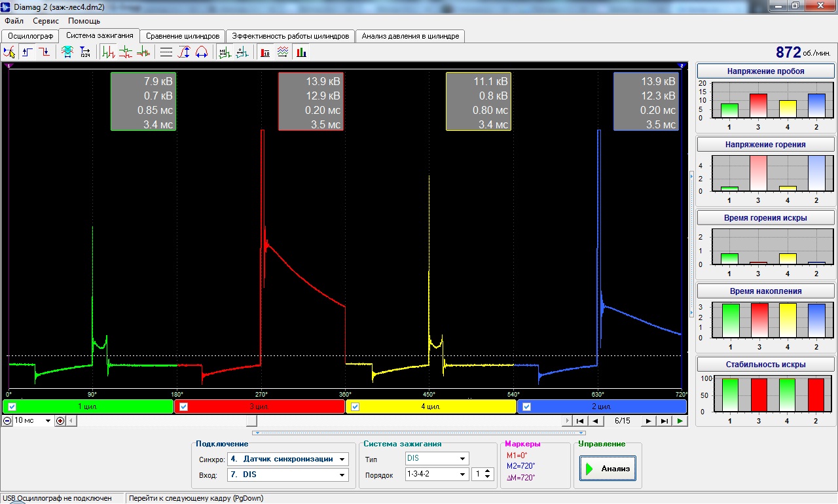Viewport: 838px width, 504px height.
Task: Click the MC time markers icon
Action: coord(225,52)
